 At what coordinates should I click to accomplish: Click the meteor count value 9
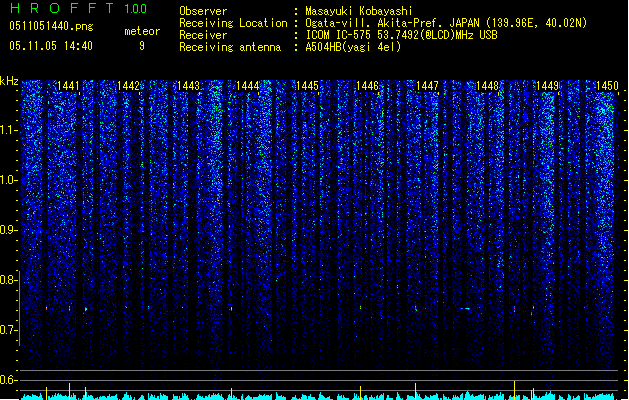pyautogui.click(x=142, y=46)
